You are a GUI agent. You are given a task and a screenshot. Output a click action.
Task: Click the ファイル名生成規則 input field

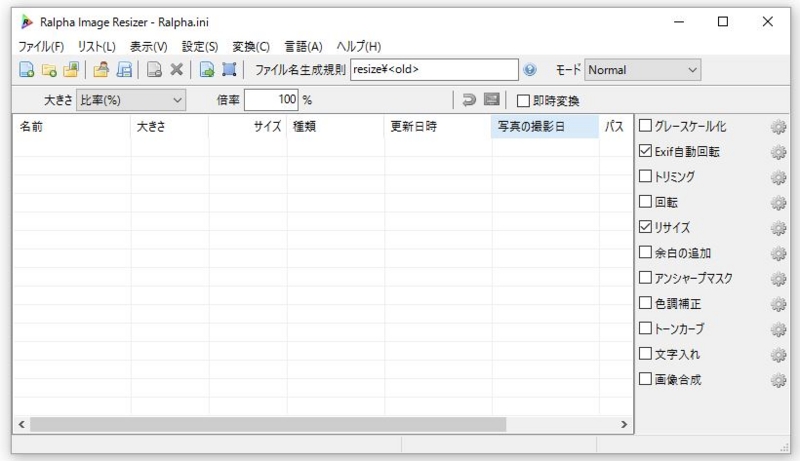[434, 70]
